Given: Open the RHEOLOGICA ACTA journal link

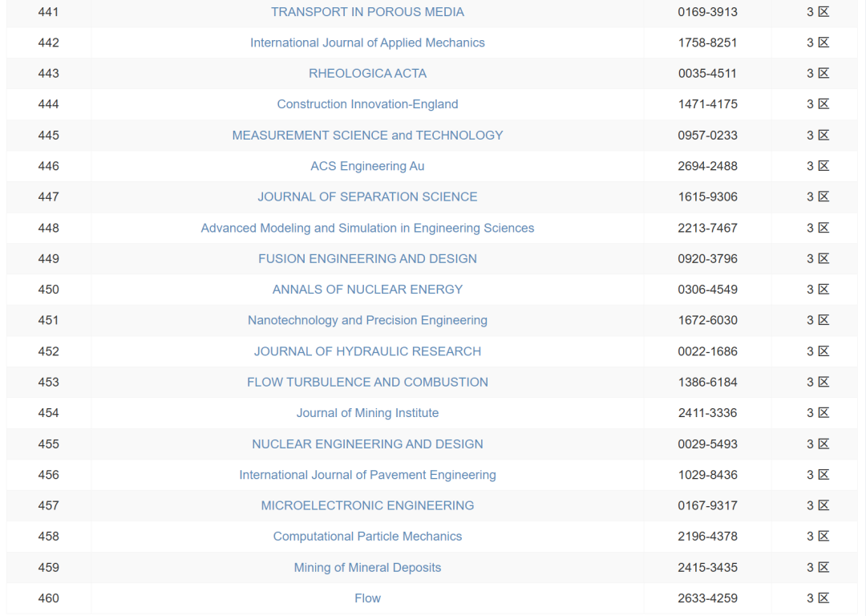Looking at the screenshot, I should pos(367,74).
